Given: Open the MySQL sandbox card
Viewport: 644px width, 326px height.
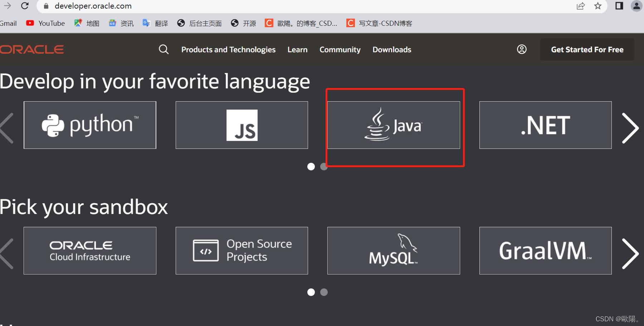Looking at the screenshot, I should tap(394, 250).
